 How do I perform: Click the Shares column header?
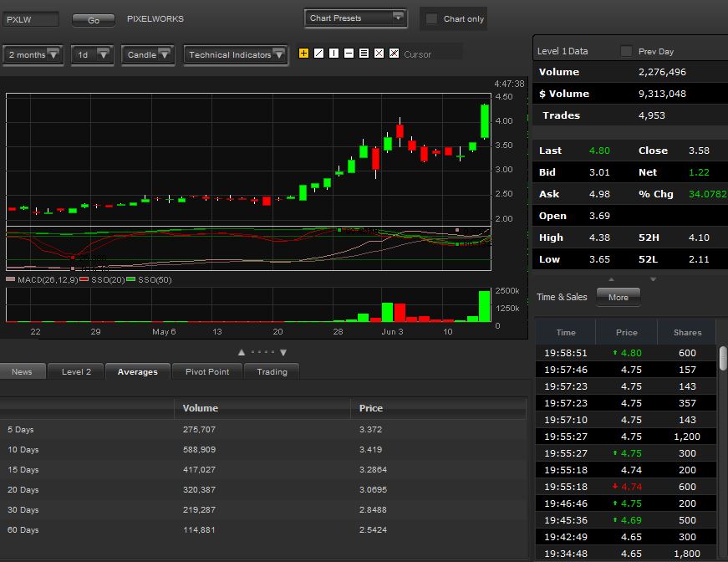[x=687, y=333]
